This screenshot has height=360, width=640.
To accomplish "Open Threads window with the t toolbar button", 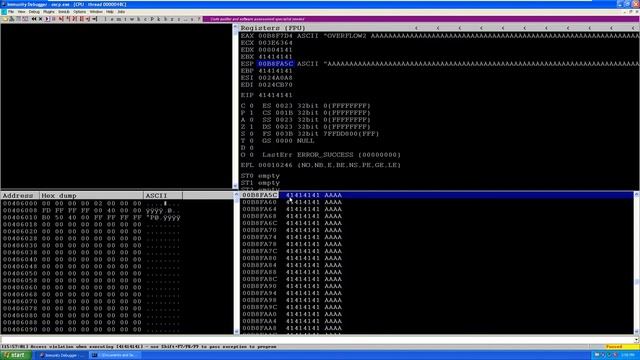I will click(x=125, y=19).
